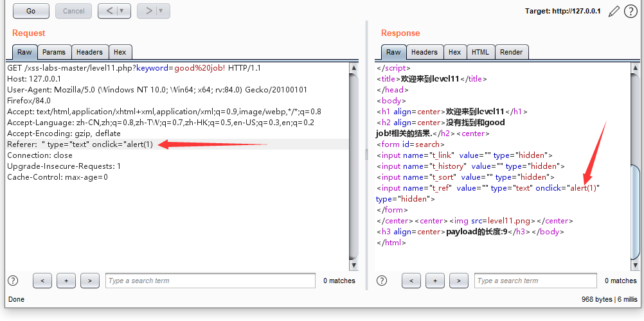The width and height of the screenshot is (644, 321).
Task: Click the response search next-match button
Action: [x=459, y=281]
